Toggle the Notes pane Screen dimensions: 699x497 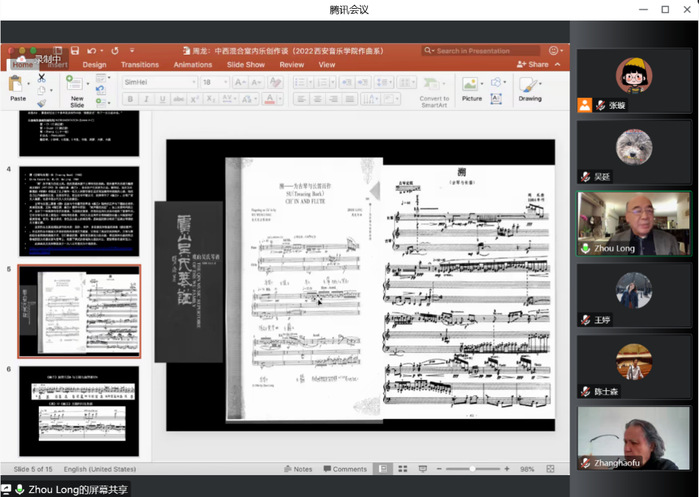click(x=298, y=469)
